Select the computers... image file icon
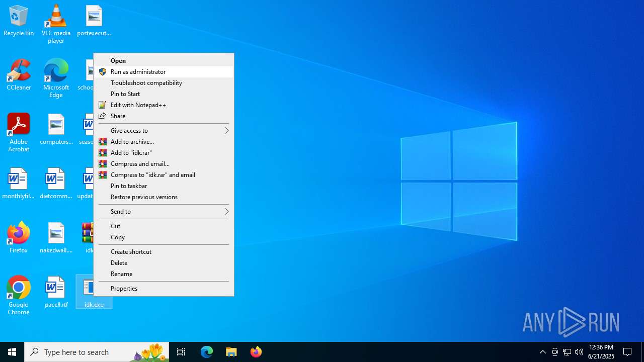This screenshot has height=362, width=644. [x=56, y=130]
